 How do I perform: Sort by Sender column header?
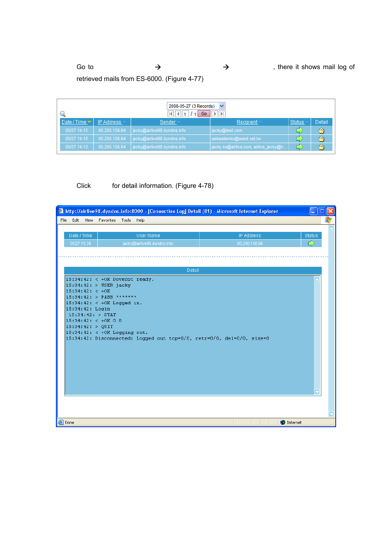tap(170, 122)
